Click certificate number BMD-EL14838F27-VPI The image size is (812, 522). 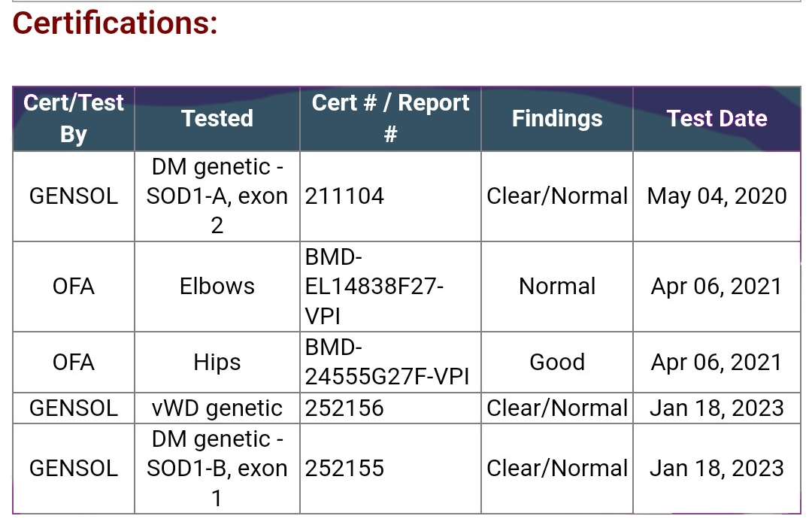point(374,287)
